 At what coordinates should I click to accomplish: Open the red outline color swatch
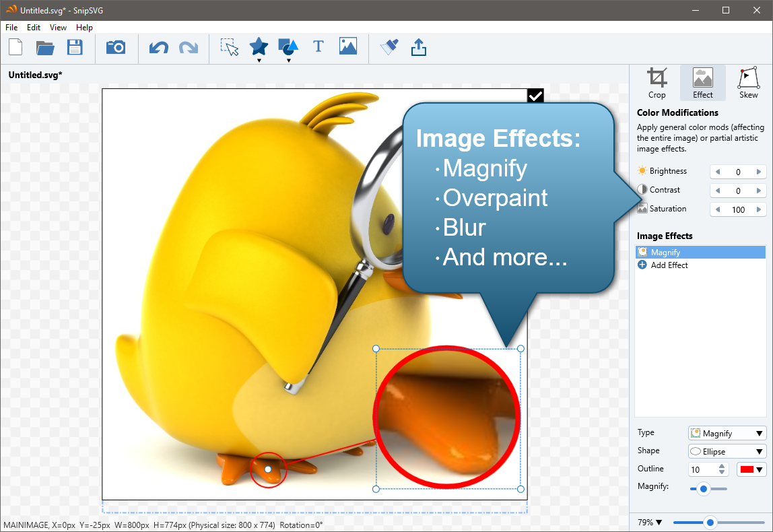click(x=752, y=469)
